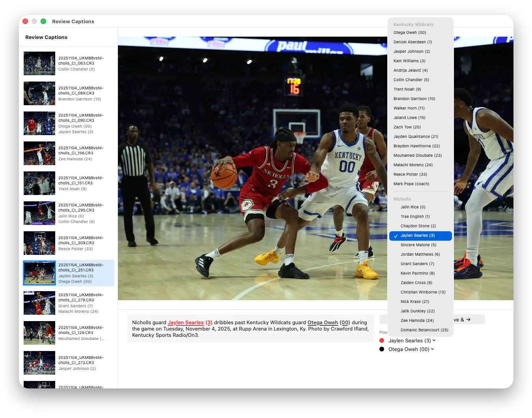532x418 pixels.
Task: Open the CI_083.CR3 photo thumbnail
Action: (39, 63)
